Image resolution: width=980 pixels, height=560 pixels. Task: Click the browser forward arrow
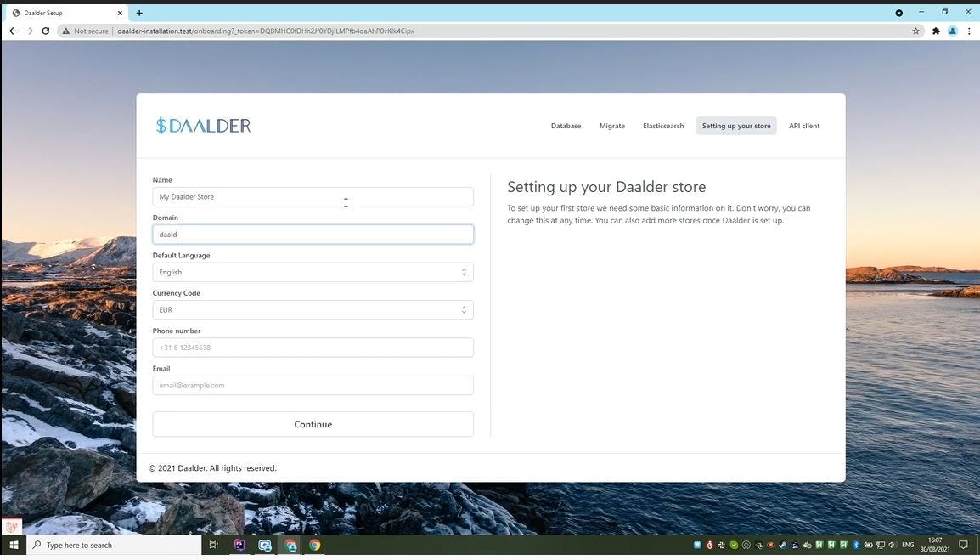tap(29, 31)
